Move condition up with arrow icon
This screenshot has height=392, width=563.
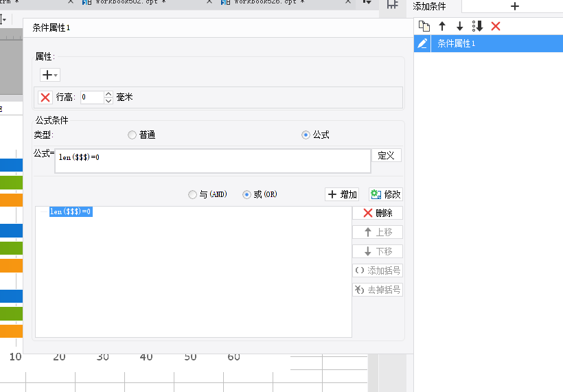point(442,26)
